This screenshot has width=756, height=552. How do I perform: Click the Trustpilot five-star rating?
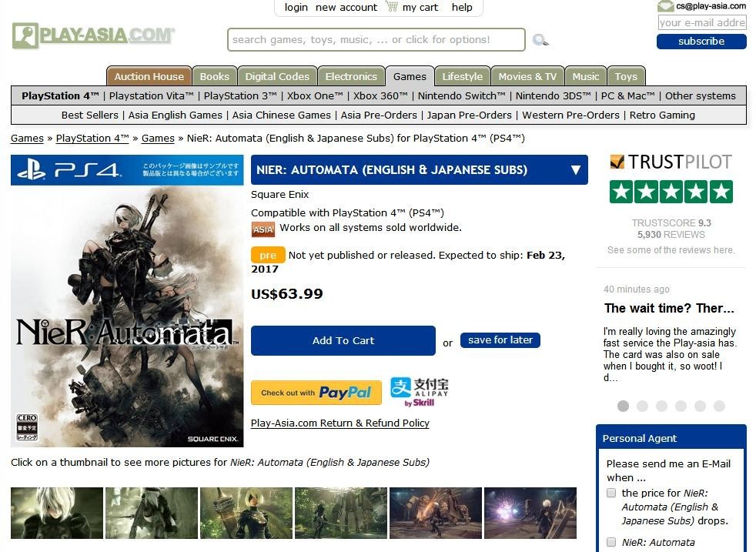[671, 192]
